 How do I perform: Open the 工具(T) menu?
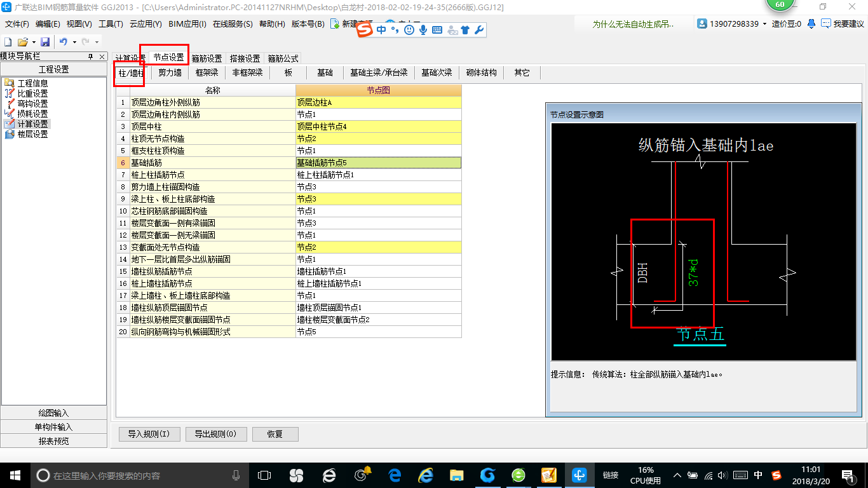[111, 24]
